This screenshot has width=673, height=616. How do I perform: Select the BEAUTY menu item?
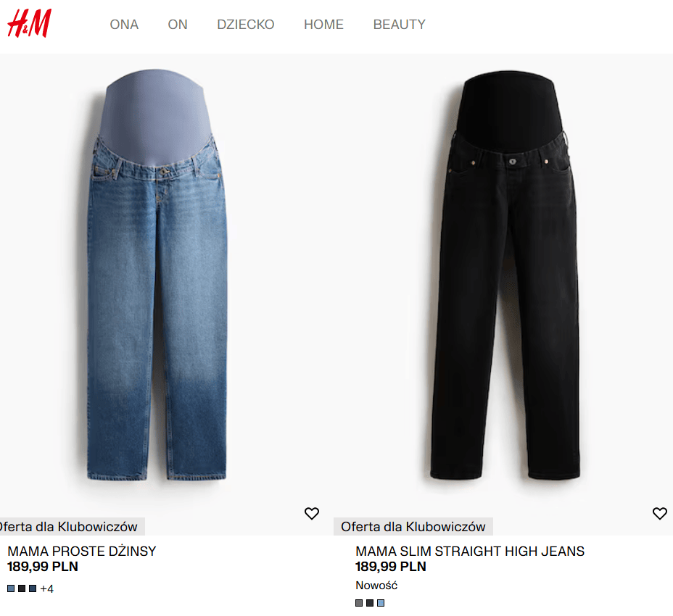click(x=399, y=25)
